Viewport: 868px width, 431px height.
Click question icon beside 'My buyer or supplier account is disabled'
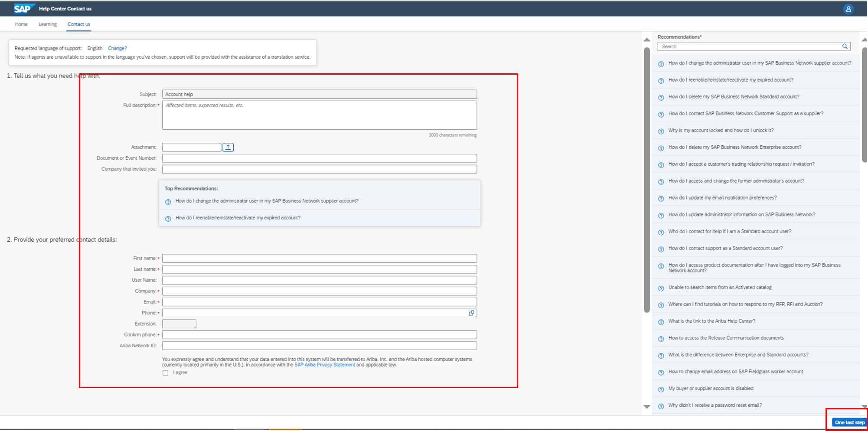[x=661, y=390]
